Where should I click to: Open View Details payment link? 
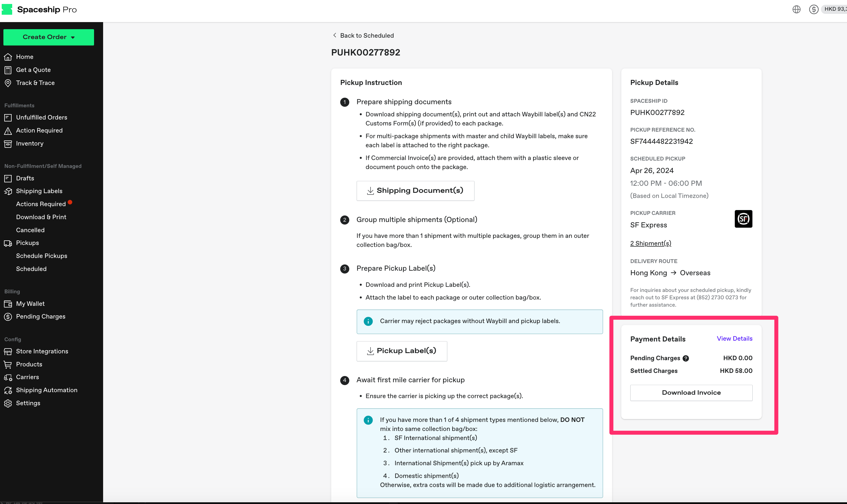tap(734, 338)
